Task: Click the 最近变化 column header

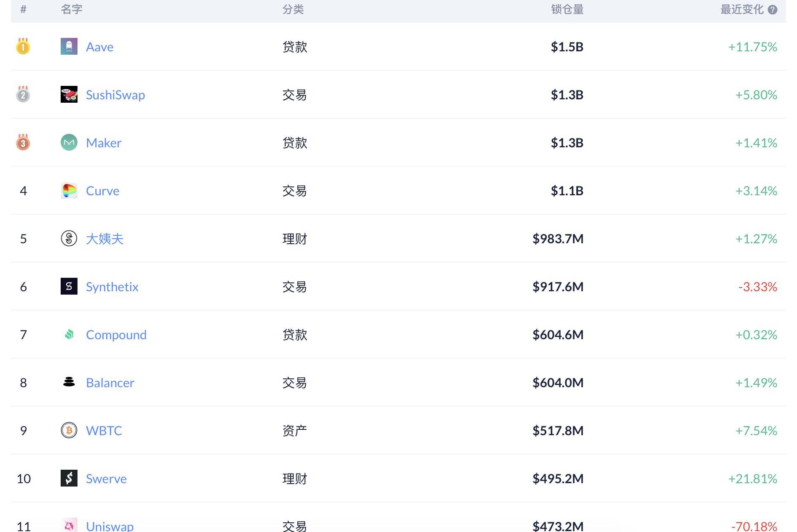Action: 742,10
